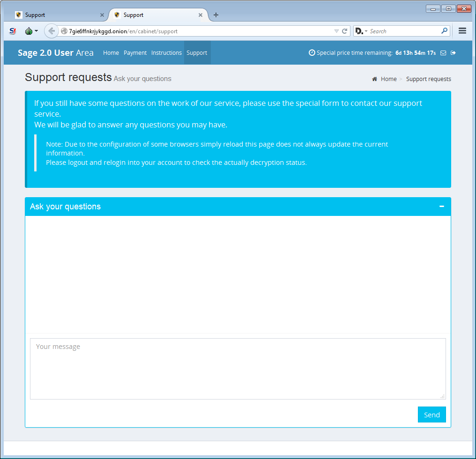Open the Instructions navigation item

point(166,53)
